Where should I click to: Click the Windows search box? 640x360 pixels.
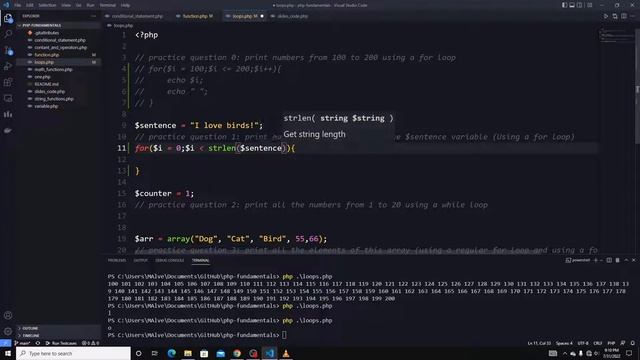[73, 353]
